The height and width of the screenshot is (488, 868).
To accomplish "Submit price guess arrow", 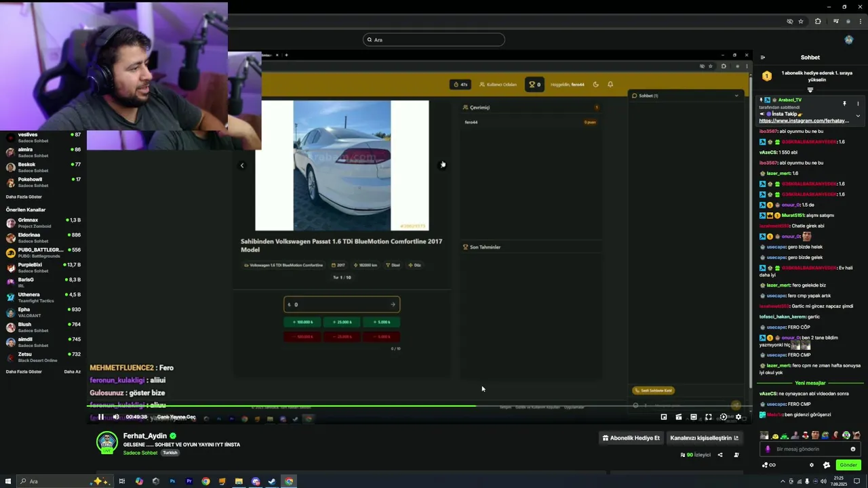I will click(393, 304).
